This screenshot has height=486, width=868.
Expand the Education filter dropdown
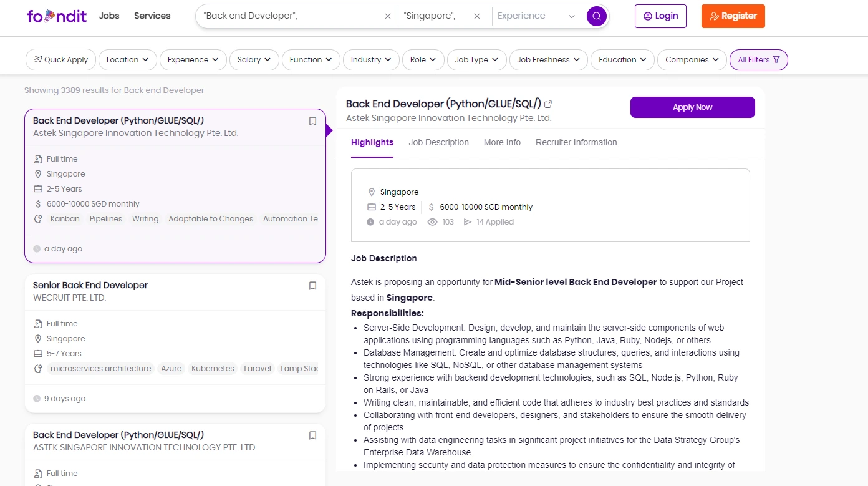[x=622, y=60]
